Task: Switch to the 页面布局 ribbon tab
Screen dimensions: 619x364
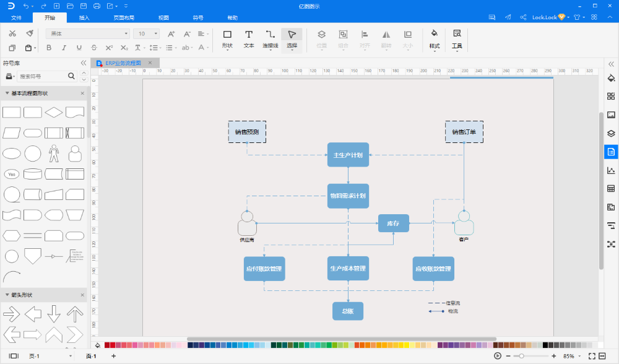Action: tap(124, 18)
